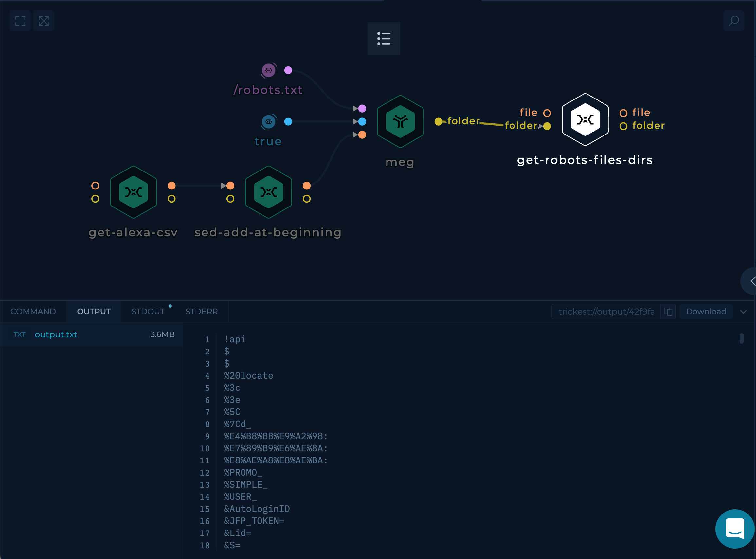Click sed-add-at-beginning orange output port
The image size is (756, 559).
307,186
